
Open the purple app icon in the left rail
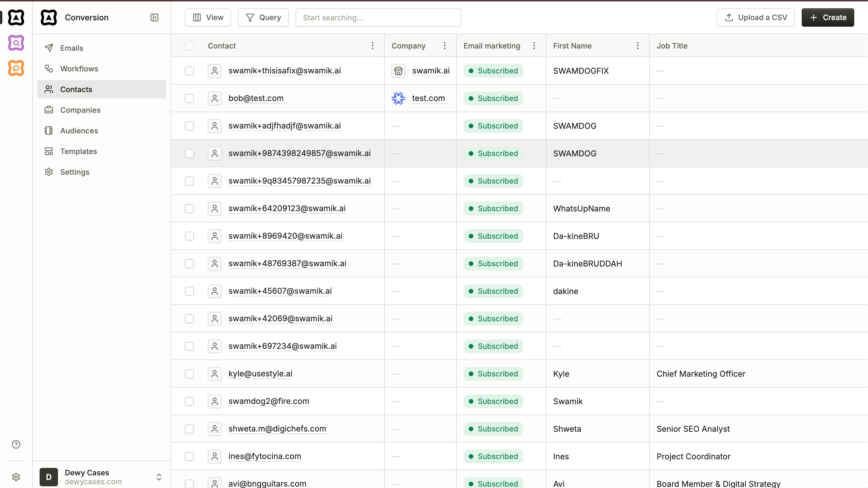point(16,43)
